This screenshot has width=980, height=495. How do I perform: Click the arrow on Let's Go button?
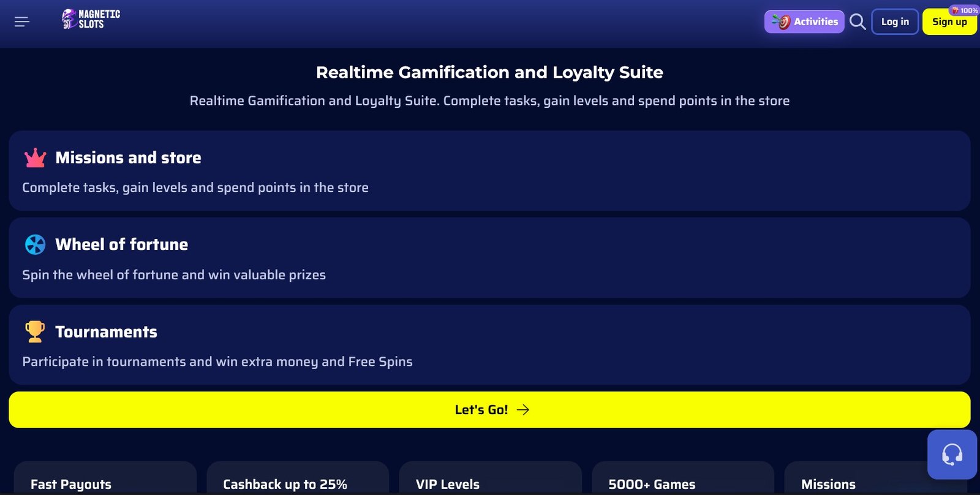click(523, 410)
